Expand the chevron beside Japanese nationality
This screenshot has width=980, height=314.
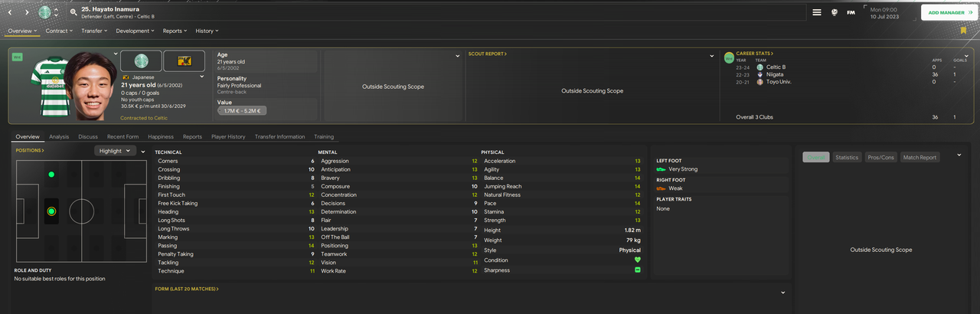pos(202,77)
